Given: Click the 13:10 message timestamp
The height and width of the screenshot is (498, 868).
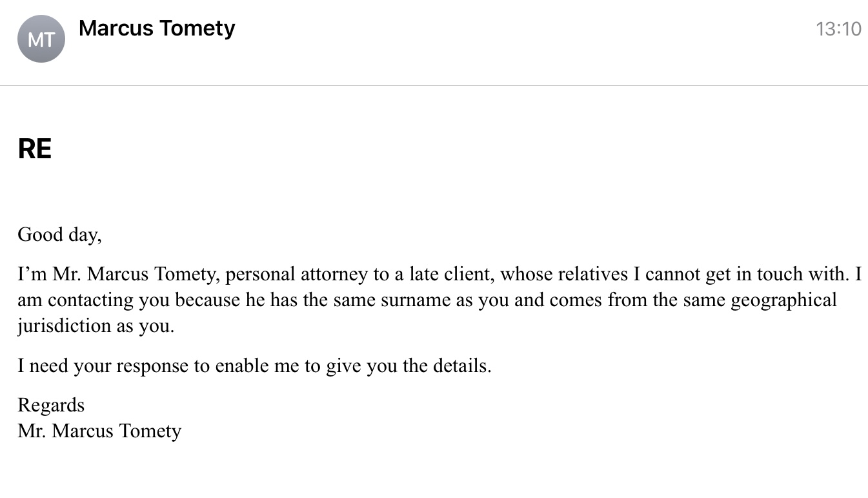Looking at the screenshot, I should (x=838, y=29).
